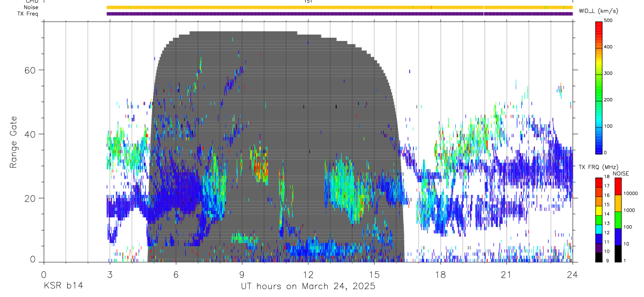Click the x-axis tick label '12'
This screenshot has height=297, width=644.
point(308,274)
